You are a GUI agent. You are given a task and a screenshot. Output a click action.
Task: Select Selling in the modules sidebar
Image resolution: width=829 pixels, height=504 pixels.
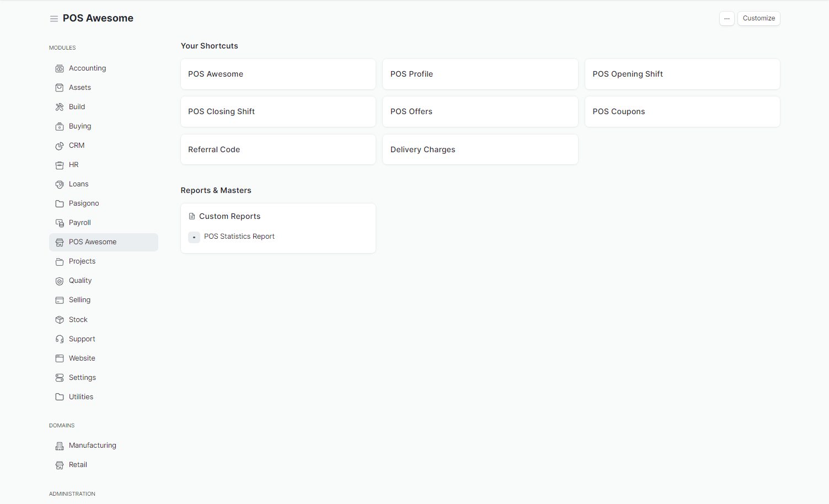(79, 300)
